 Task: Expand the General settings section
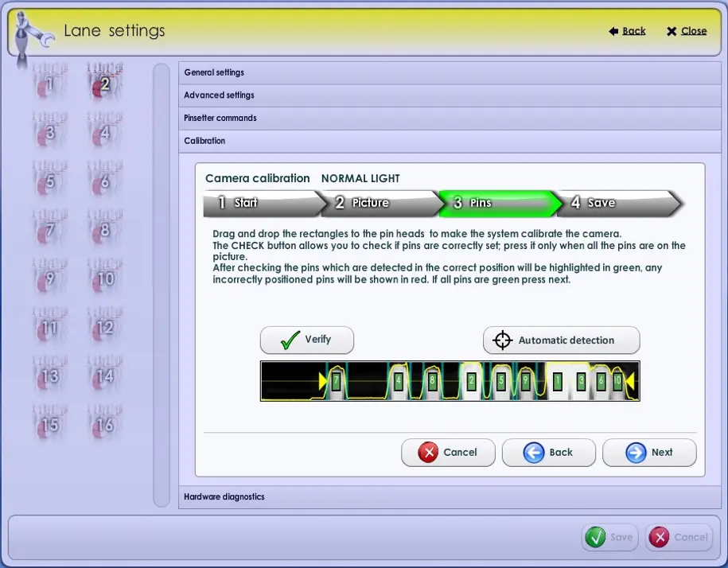point(450,72)
